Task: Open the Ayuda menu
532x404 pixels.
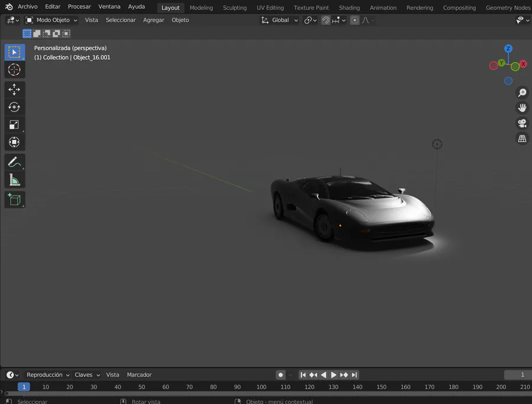Action: pos(137,6)
